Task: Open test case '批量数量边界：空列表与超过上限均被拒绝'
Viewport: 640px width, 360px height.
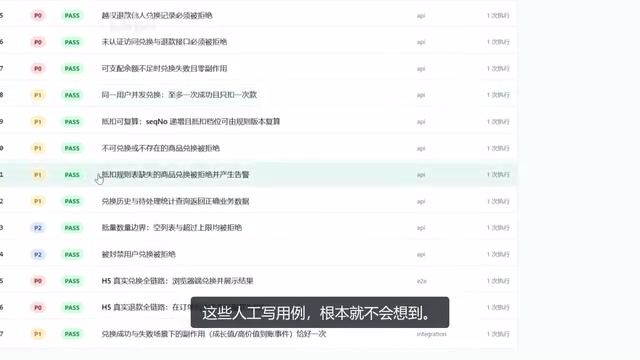Action: [172, 228]
